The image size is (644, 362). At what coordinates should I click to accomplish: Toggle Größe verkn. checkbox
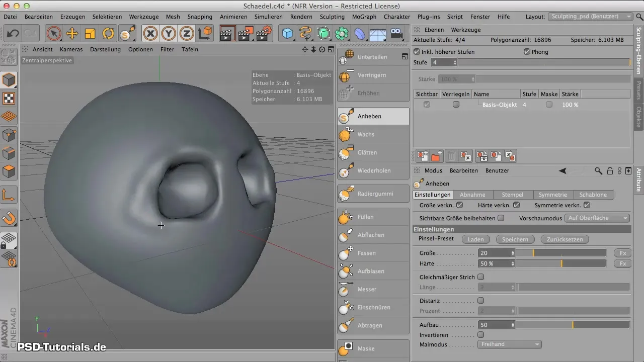coord(459,205)
